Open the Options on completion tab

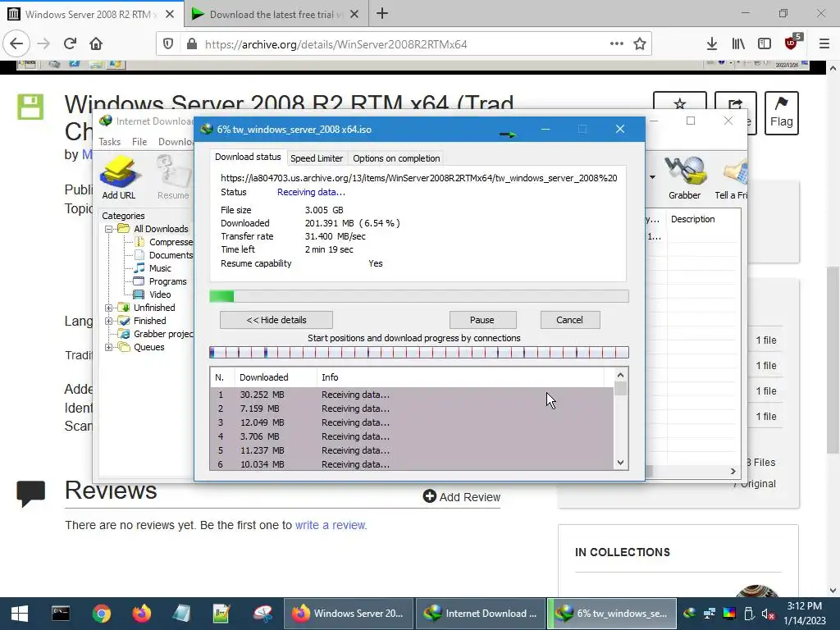pyautogui.click(x=396, y=158)
